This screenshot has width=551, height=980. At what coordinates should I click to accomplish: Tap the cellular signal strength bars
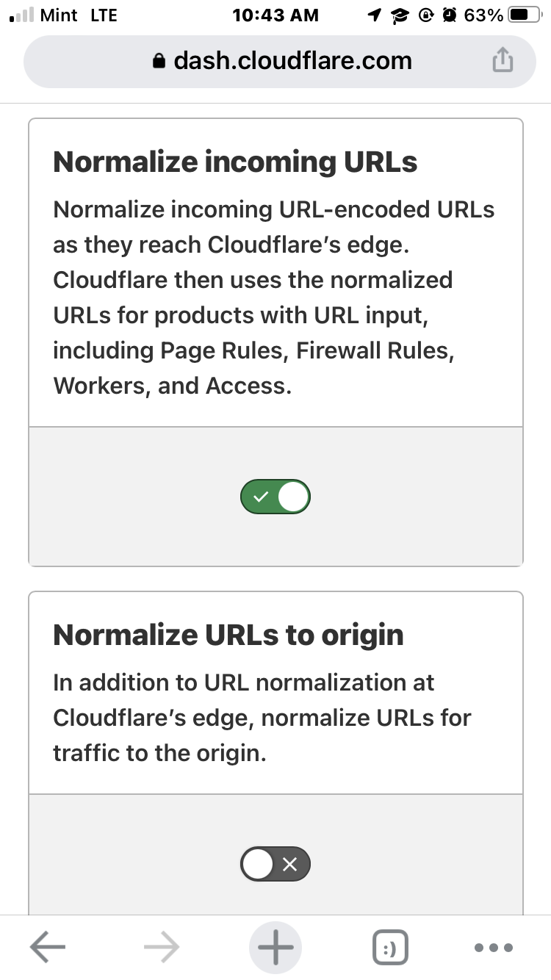click(20, 15)
